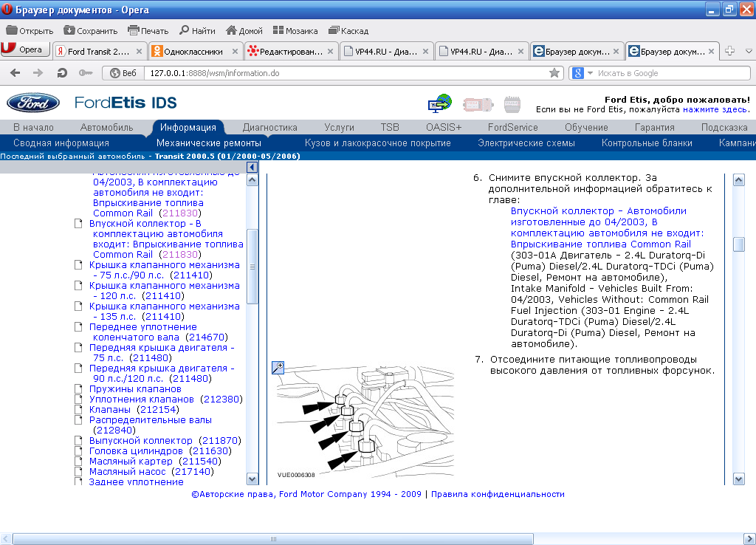Select the Сводная информация submenu
The image size is (756, 545).
[61, 143]
